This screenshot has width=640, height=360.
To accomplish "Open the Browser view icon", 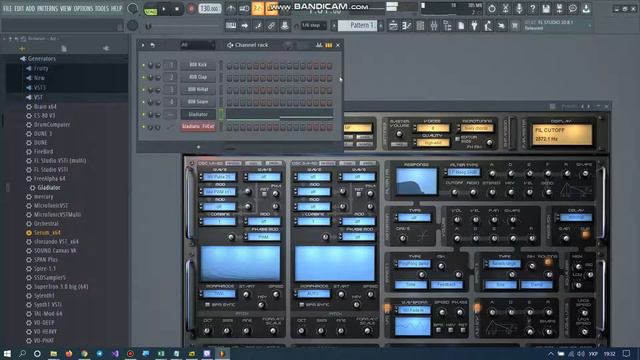I will point(447,26).
